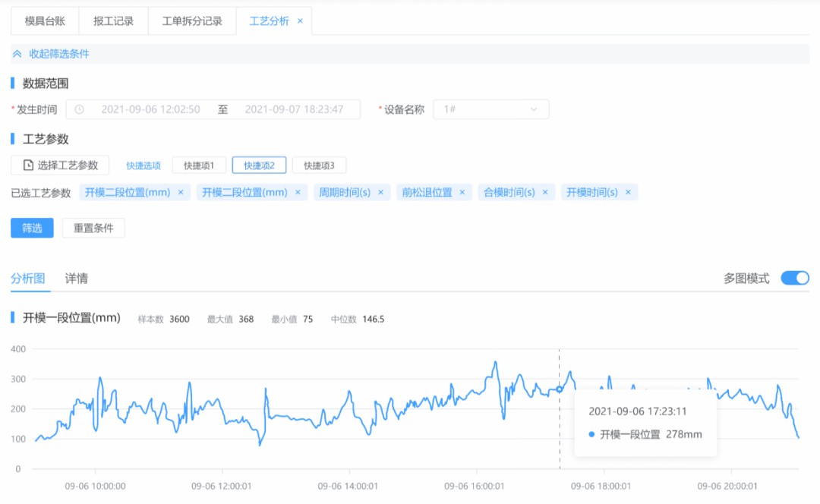Choose the 快捷项3 quick preset
This screenshot has width=820, height=504.
pyautogui.click(x=319, y=165)
